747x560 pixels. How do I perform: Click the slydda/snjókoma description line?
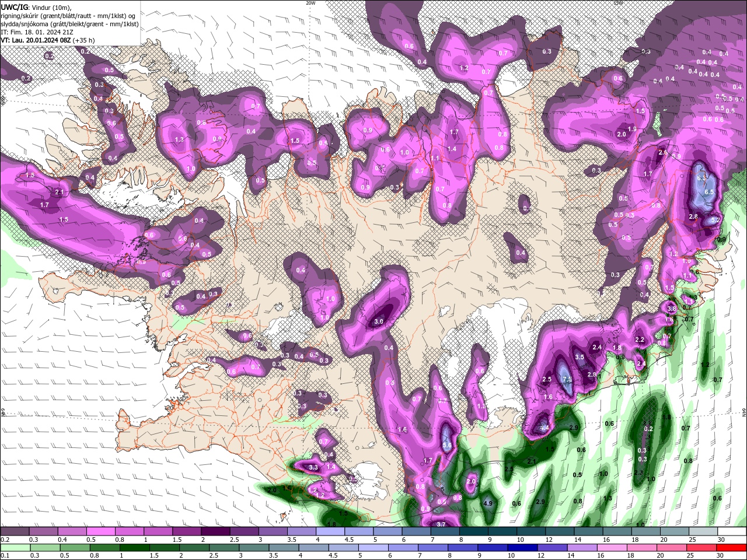[69, 24]
